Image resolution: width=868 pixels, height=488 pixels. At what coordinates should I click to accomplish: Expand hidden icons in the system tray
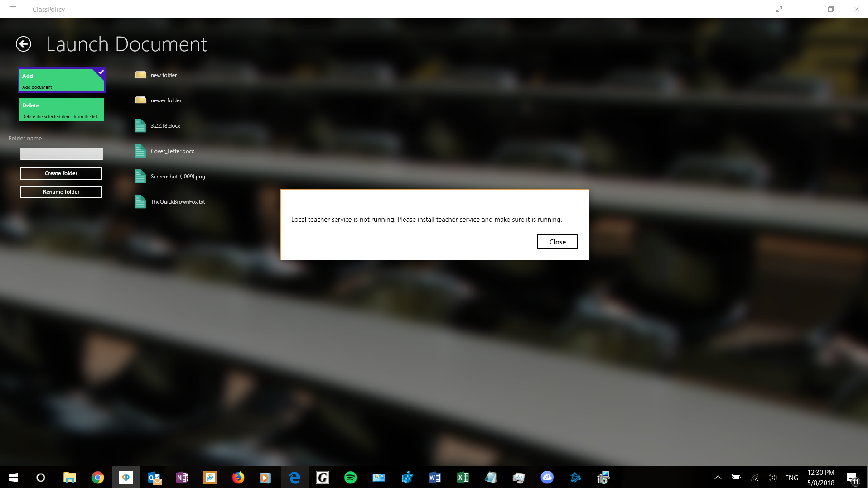(718, 477)
